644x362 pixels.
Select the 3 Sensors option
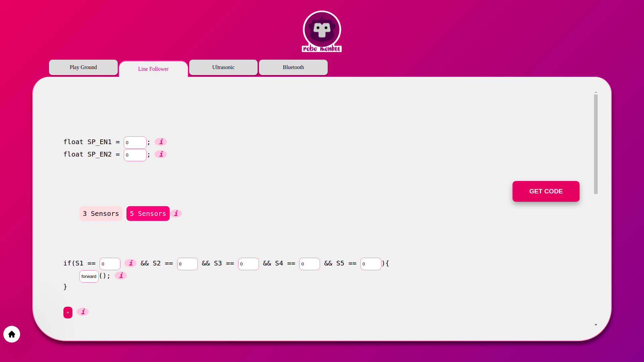click(x=101, y=214)
